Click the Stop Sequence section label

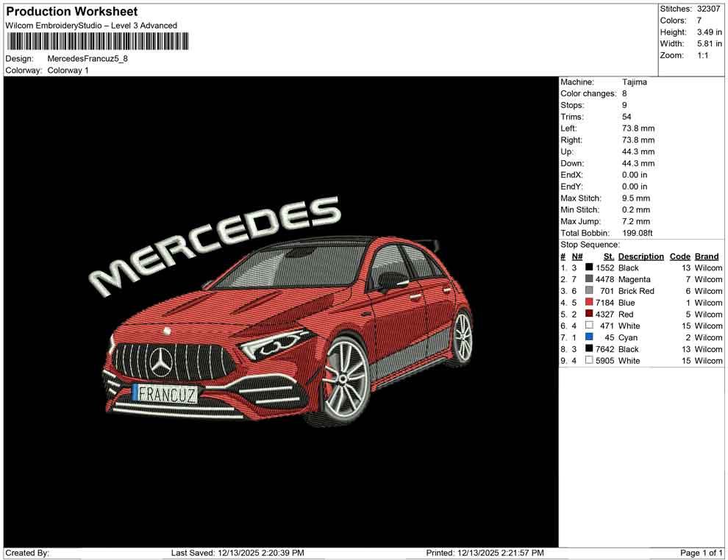pyautogui.click(x=589, y=244)
